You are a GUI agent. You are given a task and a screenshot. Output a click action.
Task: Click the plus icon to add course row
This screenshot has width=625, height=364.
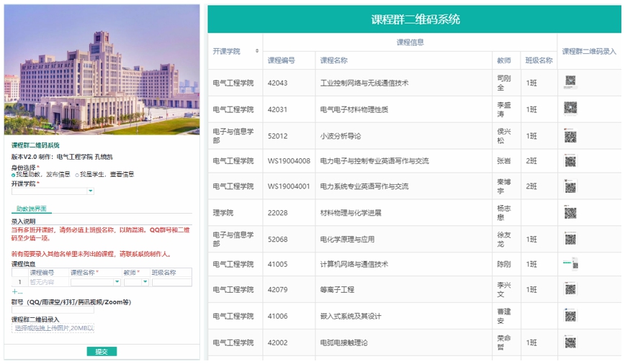pos(17,292)
